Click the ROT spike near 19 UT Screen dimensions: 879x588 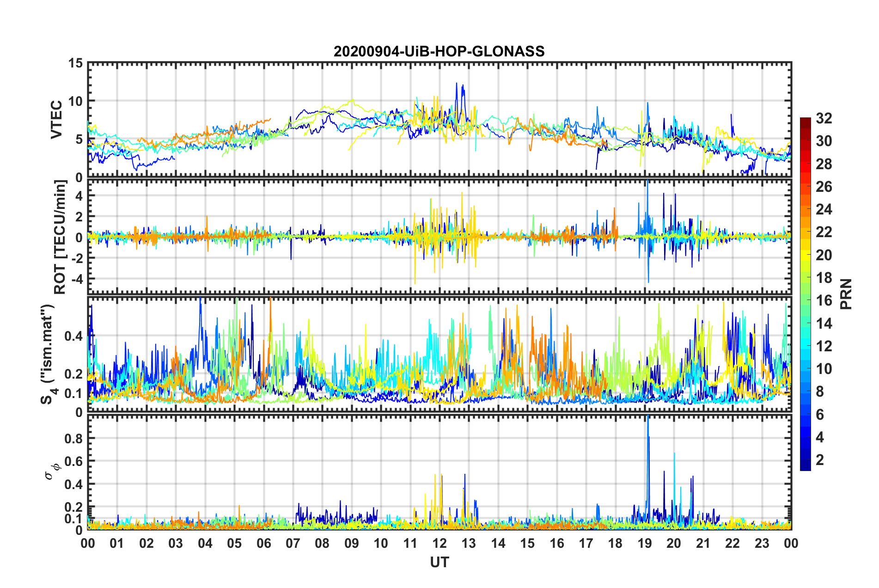[x=648, y=231]
